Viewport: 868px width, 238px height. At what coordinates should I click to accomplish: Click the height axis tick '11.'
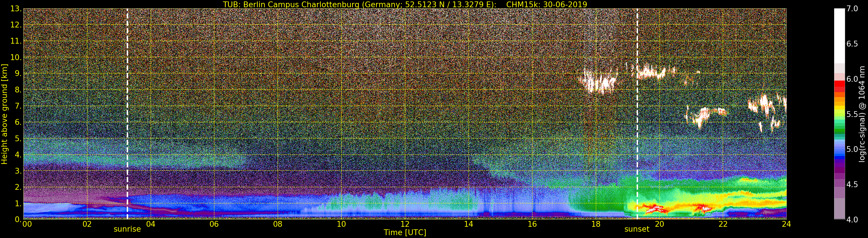pyautogui.click(x=16, y=41)
